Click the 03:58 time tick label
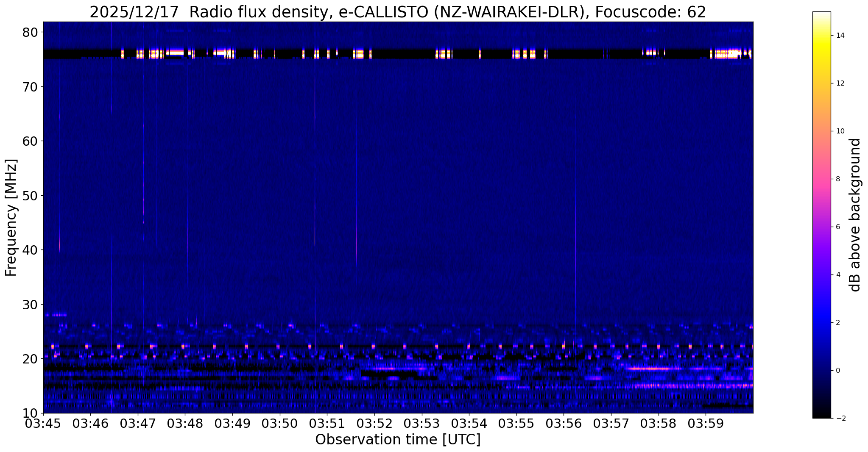 [x=659, y=423]
